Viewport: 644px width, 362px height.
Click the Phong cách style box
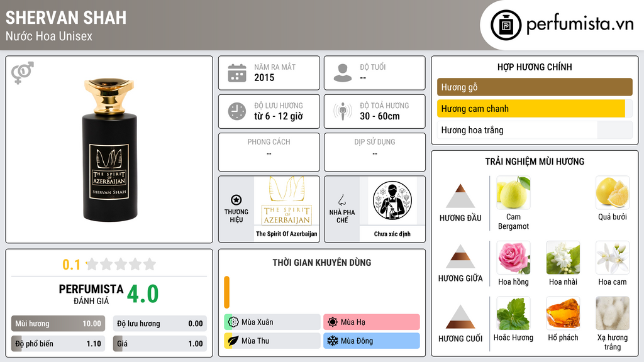269,152
